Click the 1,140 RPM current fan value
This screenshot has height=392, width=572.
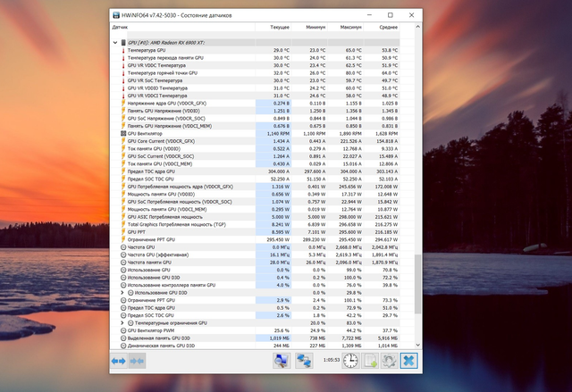278,133
